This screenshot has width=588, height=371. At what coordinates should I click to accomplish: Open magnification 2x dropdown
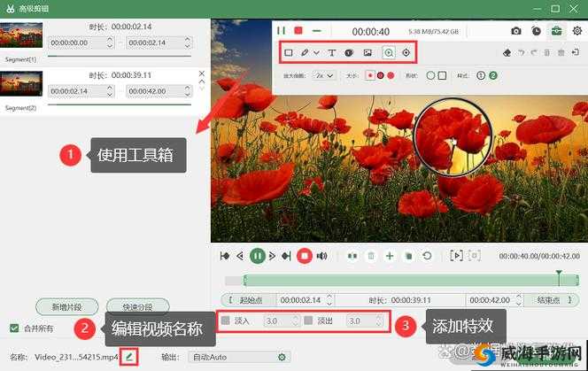pyautogui.click(x=324, y=75)
